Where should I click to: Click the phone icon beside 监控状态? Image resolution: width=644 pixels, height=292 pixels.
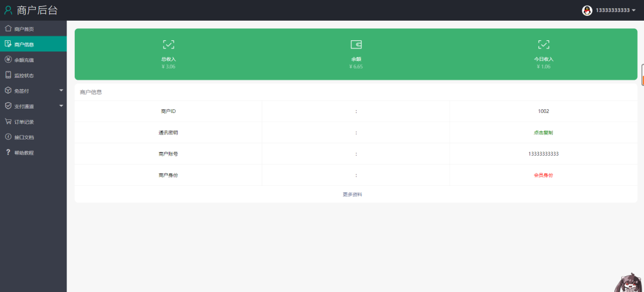(8, 75)
